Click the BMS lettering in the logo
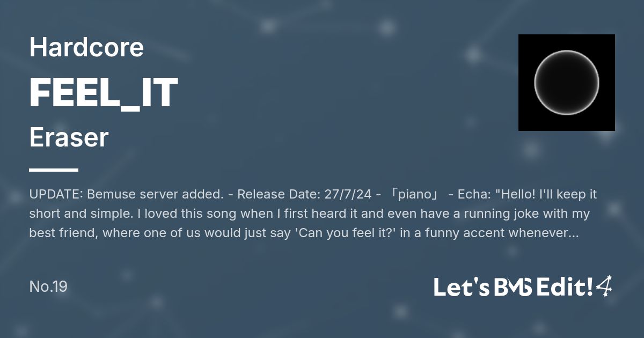Screen dimensions: 644x338 513,288
